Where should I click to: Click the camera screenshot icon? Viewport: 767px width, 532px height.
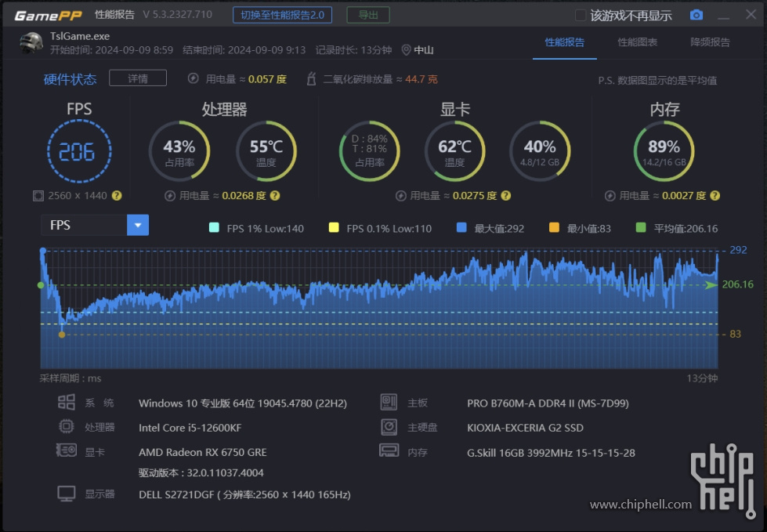[x=696, y=15]
